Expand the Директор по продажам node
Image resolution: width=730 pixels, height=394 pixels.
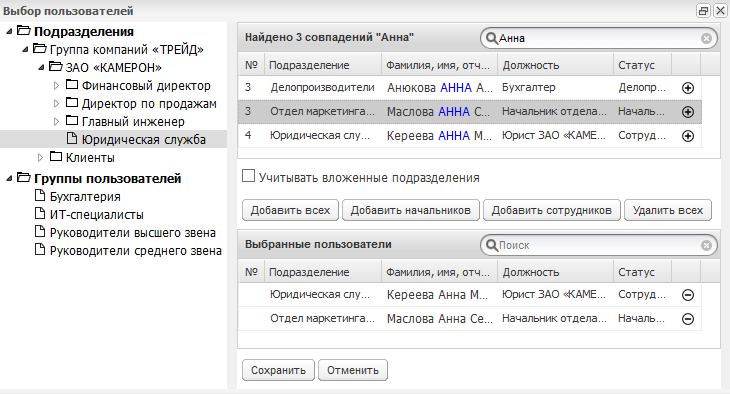(56, 103)
